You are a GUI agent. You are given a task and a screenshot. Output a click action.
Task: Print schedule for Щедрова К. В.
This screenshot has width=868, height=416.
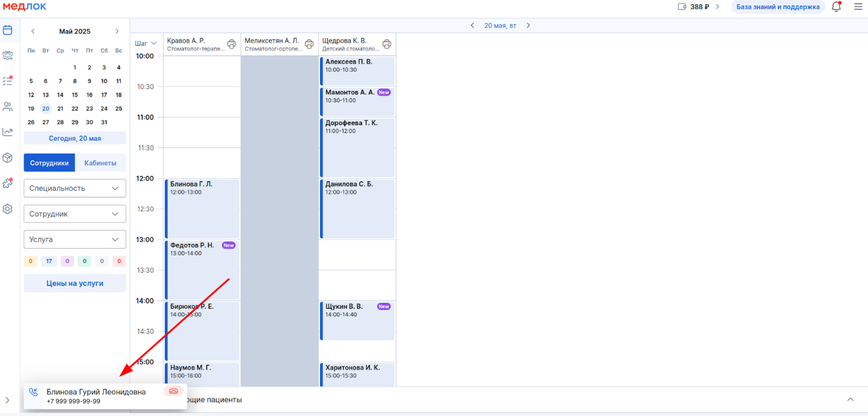[x=387, y=44]
